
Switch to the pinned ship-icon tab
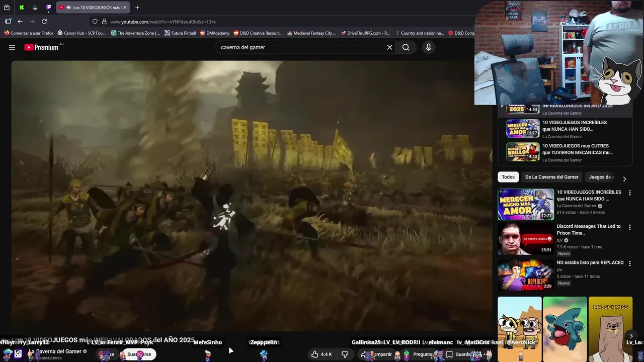(x=35, y=8)
